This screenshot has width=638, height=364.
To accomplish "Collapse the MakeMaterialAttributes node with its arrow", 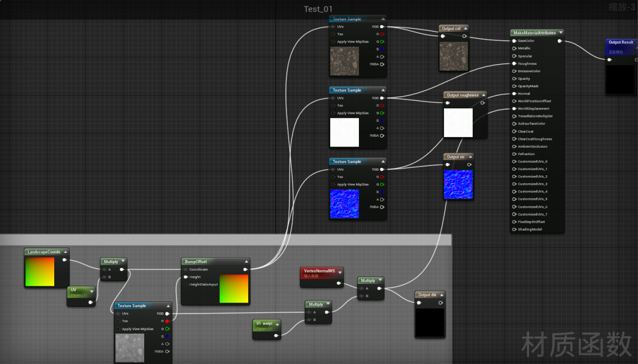I will pyautogui.click(x=560, y=33).
